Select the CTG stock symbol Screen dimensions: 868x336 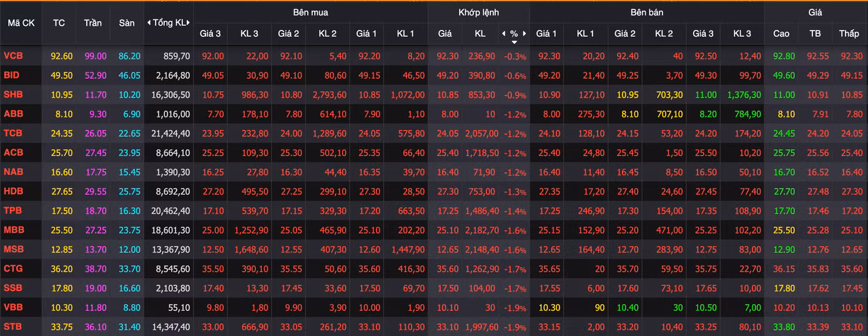(x=13, y=269)
